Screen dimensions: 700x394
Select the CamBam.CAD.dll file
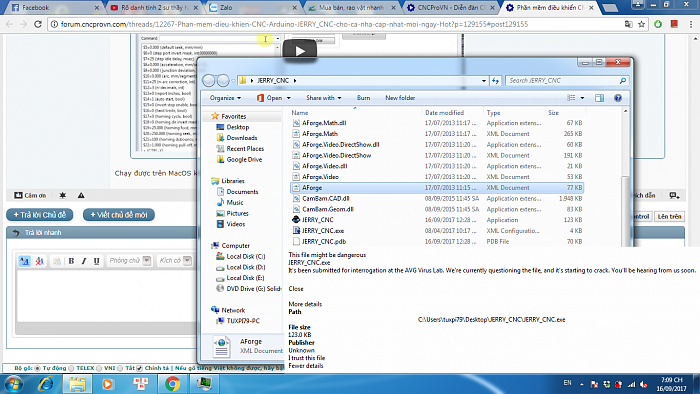click(x=437, y=199)
